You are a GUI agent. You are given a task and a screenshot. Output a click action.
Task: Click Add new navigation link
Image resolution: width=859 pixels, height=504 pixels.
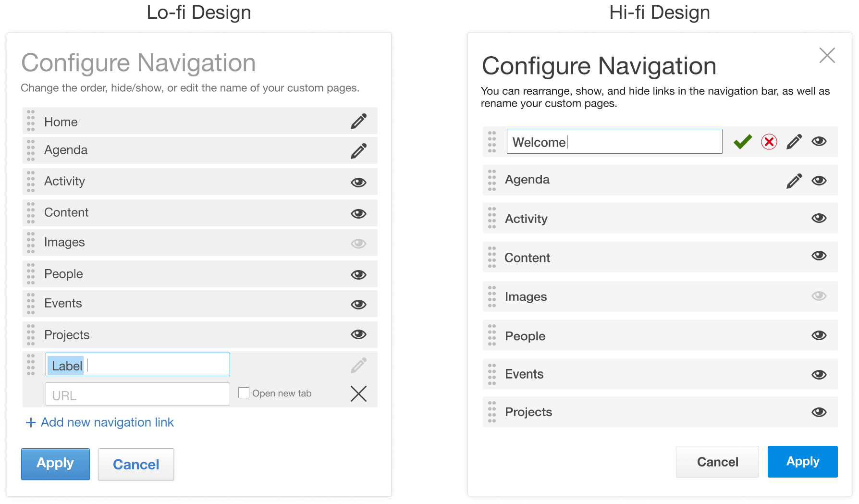[x=98, y=422]
